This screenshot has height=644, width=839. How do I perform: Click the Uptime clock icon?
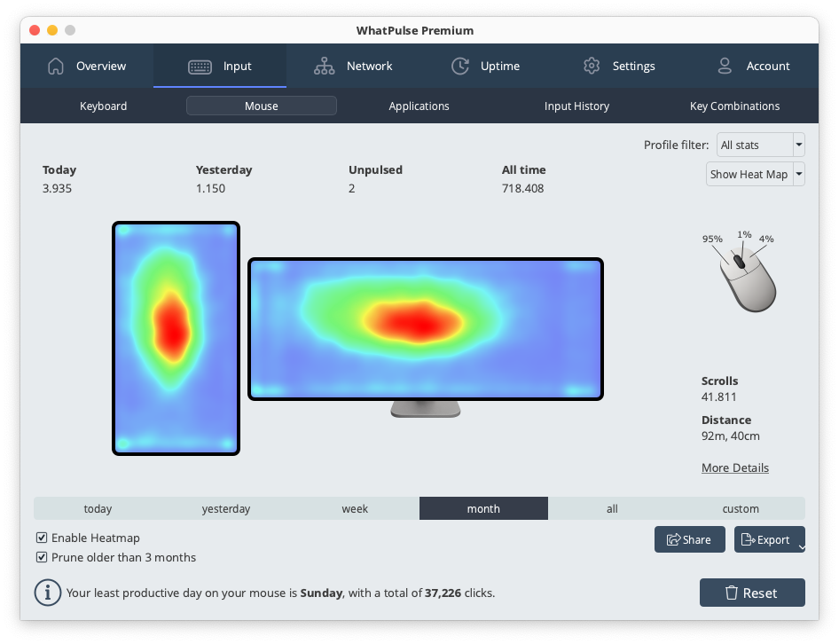click(460, 66)
